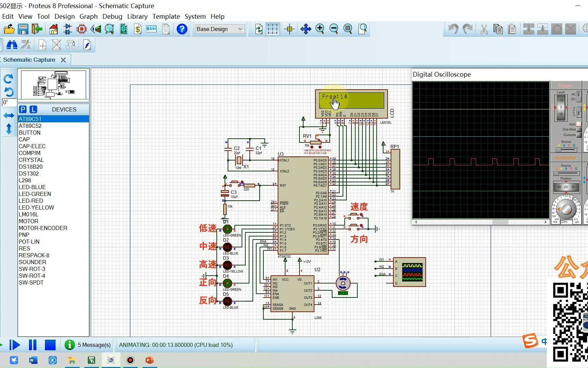Open the Bill of Materials dollar icon

point(137,29)
